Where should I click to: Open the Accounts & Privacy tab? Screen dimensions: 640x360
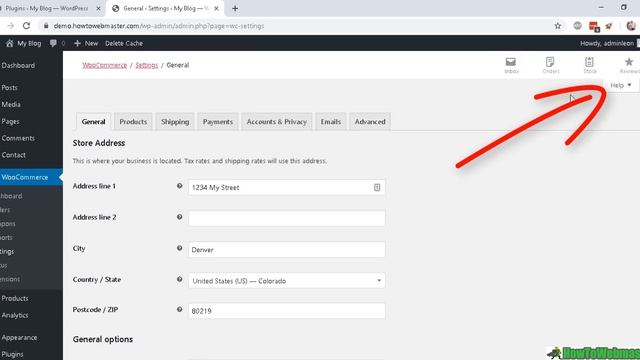[276, 122]
